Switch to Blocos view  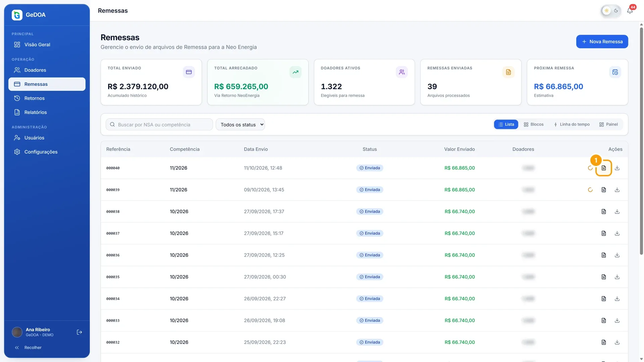pos(534,124)
